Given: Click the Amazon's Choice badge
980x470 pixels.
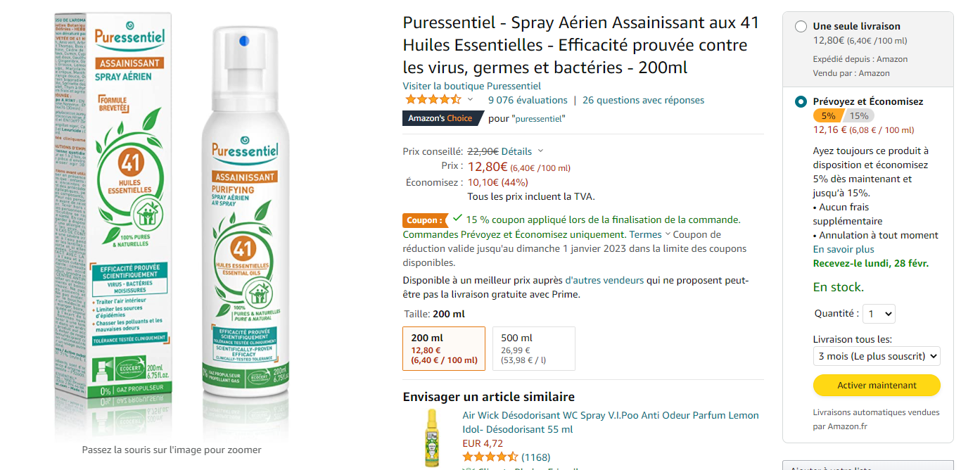Looking at the screenshot, I should pyautogui.click(x=440, y=118).
